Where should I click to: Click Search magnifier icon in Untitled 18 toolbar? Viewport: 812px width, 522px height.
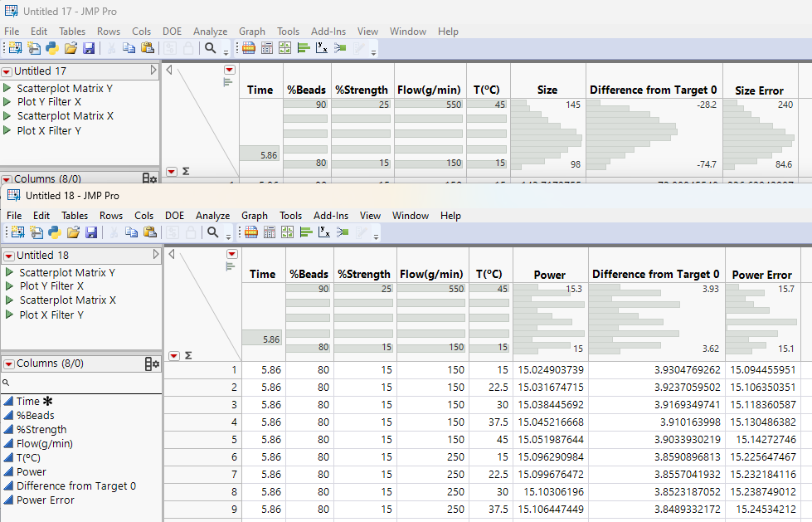point(212,232)
